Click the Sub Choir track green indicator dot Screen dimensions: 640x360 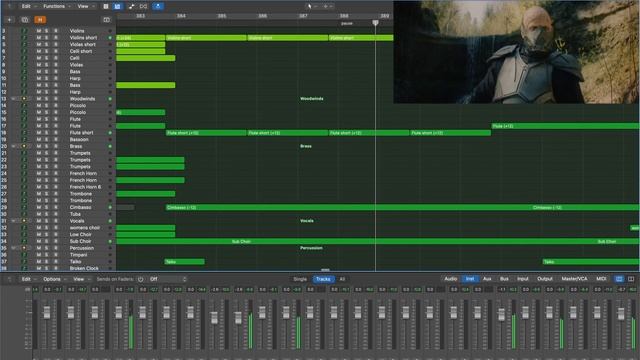tap(110, 241)
